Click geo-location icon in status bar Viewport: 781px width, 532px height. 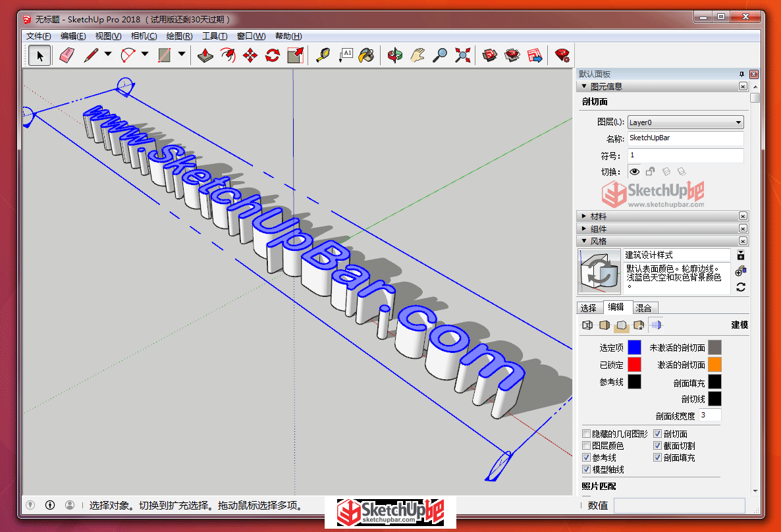30,505
